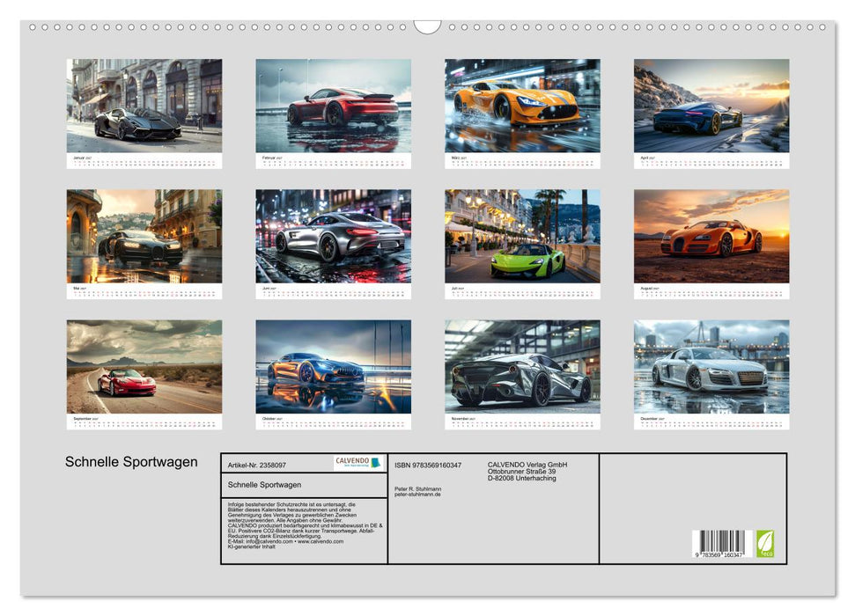The height and width of the screenshot is (616, 855).
Task: Click the Februar red Porsche thumbnail
Action: (x=333, y=106)
